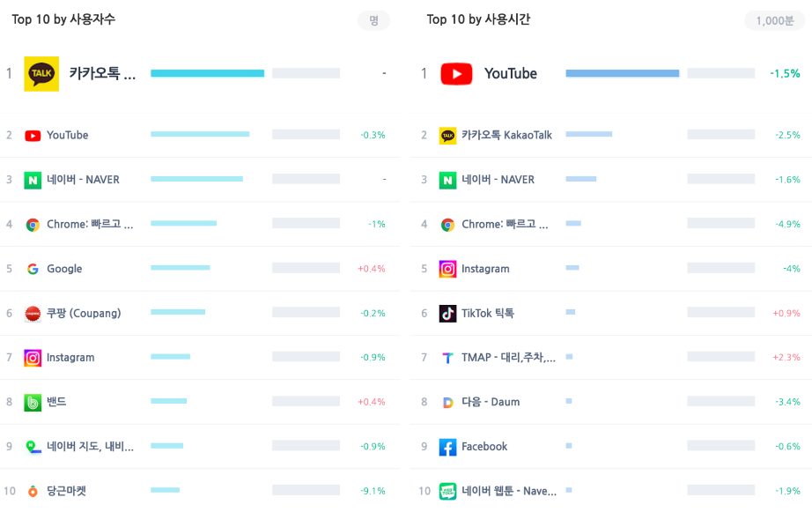This screenshot has width=812, height=527.
Task: Click the Chrome icon in the users list
Action: 33,225
